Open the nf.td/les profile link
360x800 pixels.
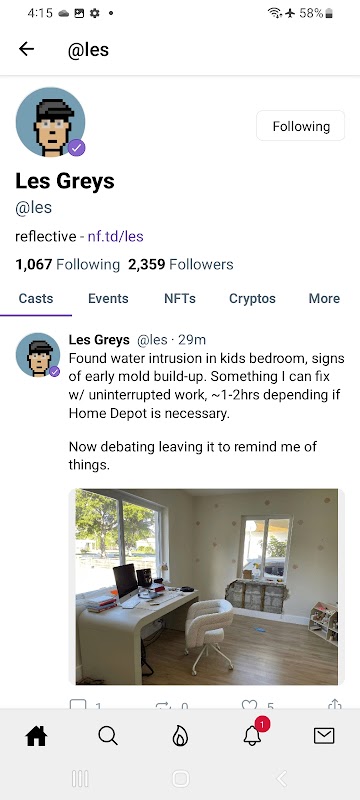[115, 237]
